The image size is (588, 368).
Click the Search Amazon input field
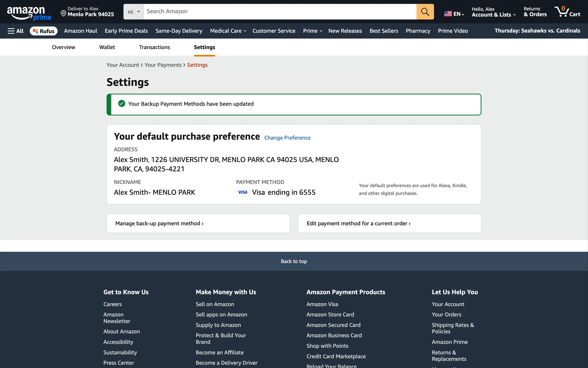pos(280,12)
